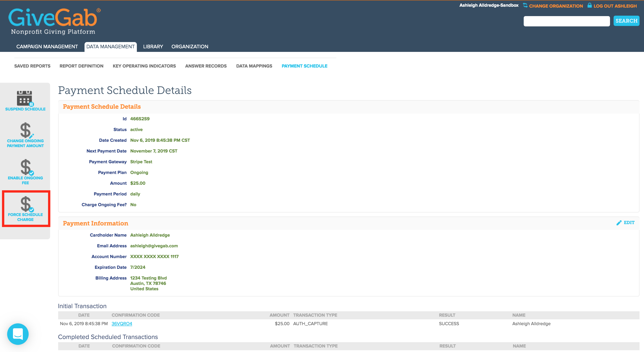Click the schedule Id value 466S2S9
644x352 pixels.
140,119
